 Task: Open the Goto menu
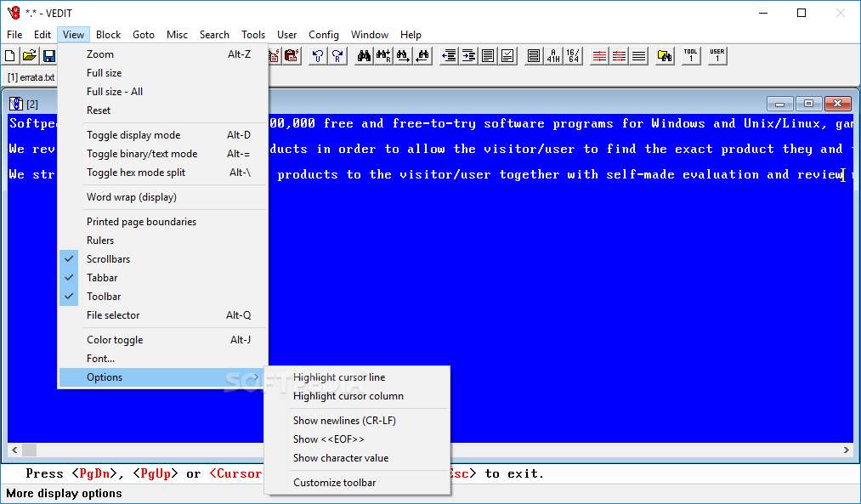(x=144, y=35)
